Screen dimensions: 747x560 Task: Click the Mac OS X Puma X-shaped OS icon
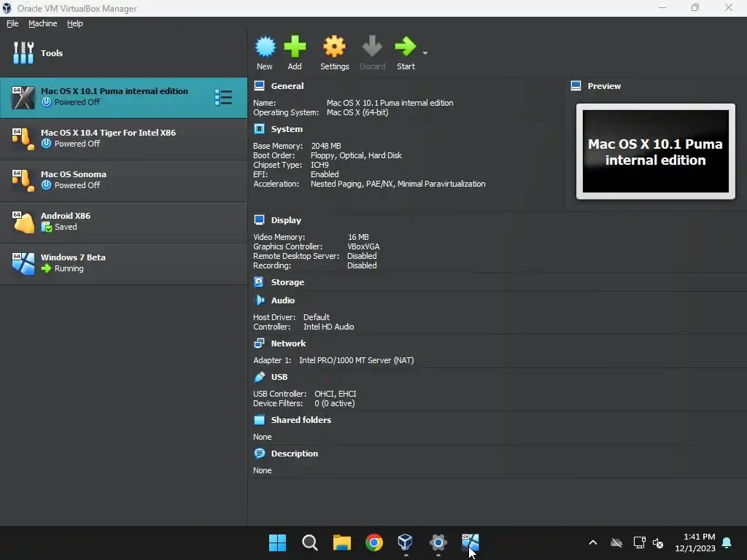[23, 98]
